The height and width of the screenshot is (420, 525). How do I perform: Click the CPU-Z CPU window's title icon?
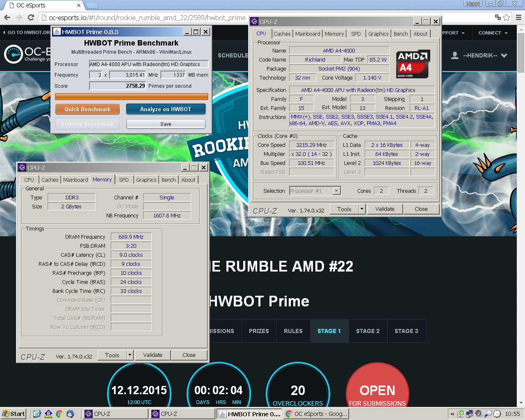point(254,21)
